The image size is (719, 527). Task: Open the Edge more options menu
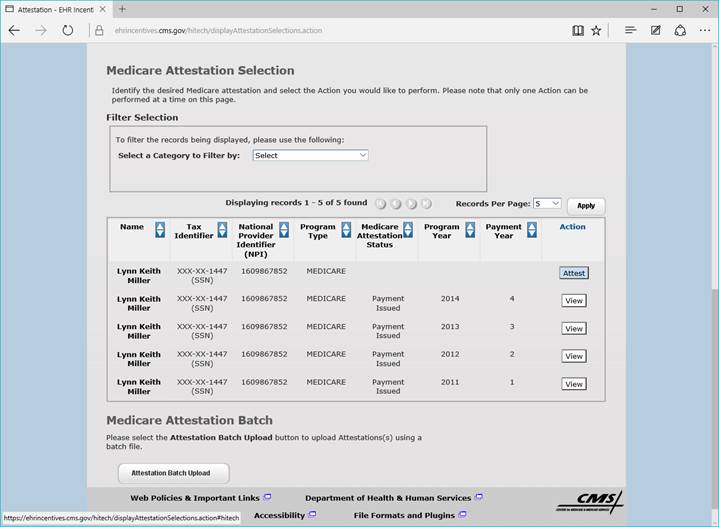[703, 30]
